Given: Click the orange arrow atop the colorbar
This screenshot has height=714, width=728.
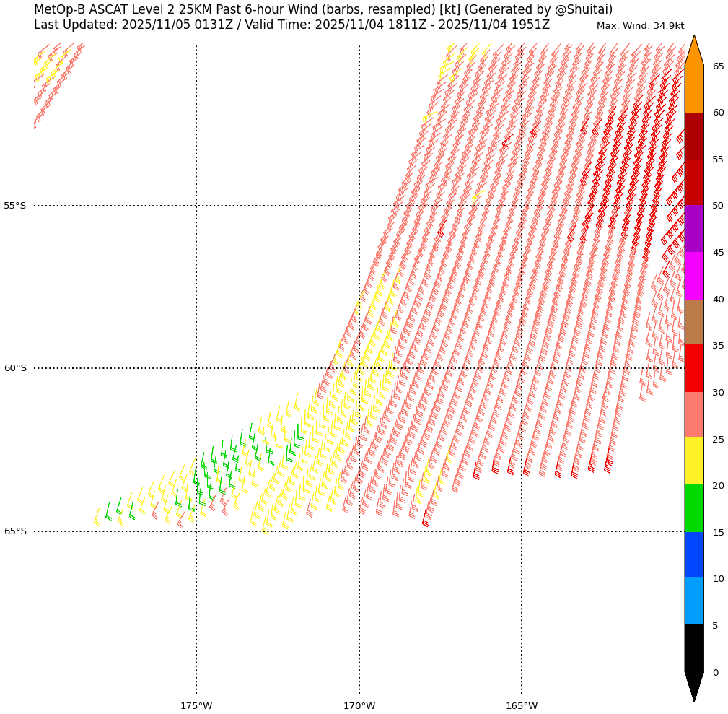Looking at the screenshot, I should (x=693, y=52).
